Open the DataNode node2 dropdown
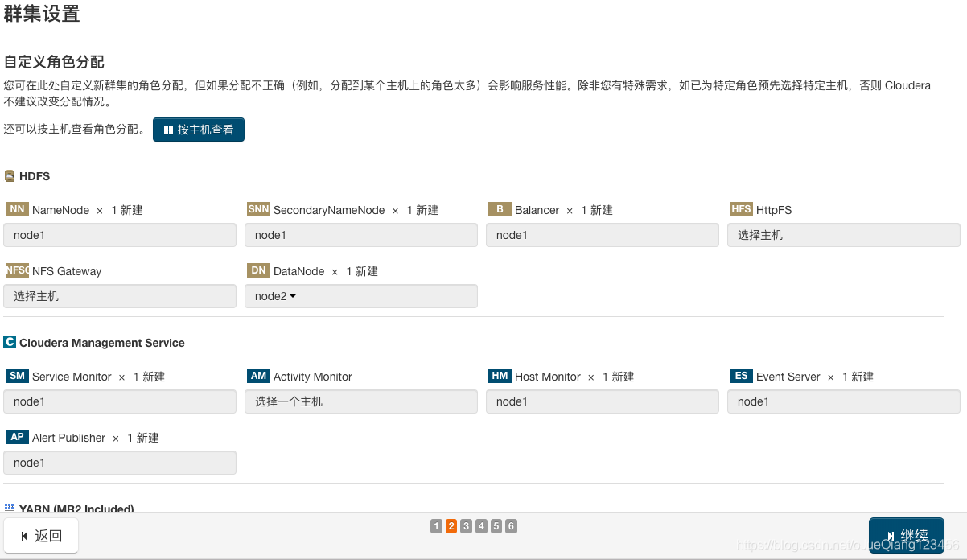 [x=361, y=296]
